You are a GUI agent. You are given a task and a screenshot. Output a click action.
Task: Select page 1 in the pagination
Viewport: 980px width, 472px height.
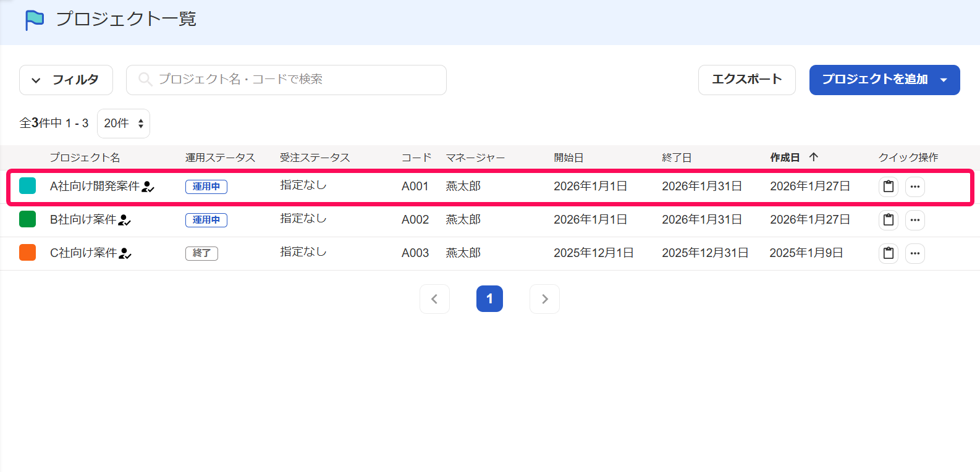click(489, 299)
